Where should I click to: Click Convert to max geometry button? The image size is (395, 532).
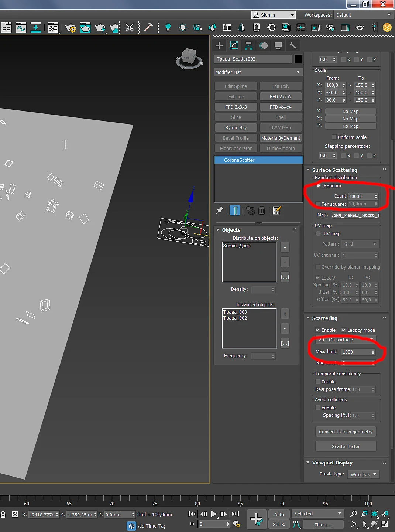346,432
